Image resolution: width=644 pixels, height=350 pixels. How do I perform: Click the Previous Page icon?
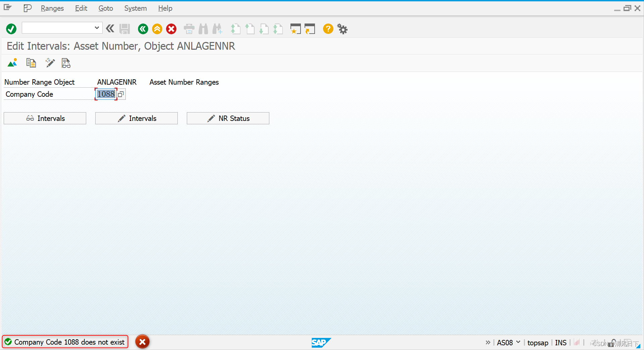(x=250, y=29)
